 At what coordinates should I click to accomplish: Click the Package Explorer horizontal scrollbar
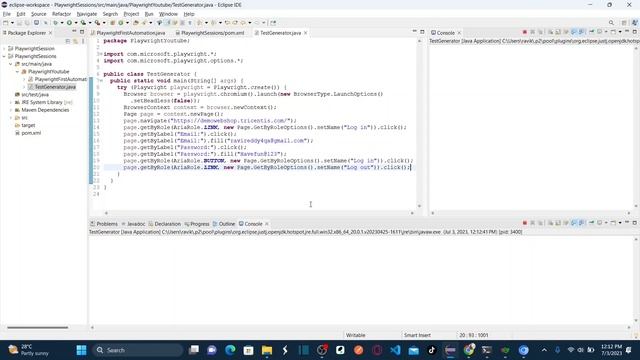pyautogui.click(x=38, y=327)
